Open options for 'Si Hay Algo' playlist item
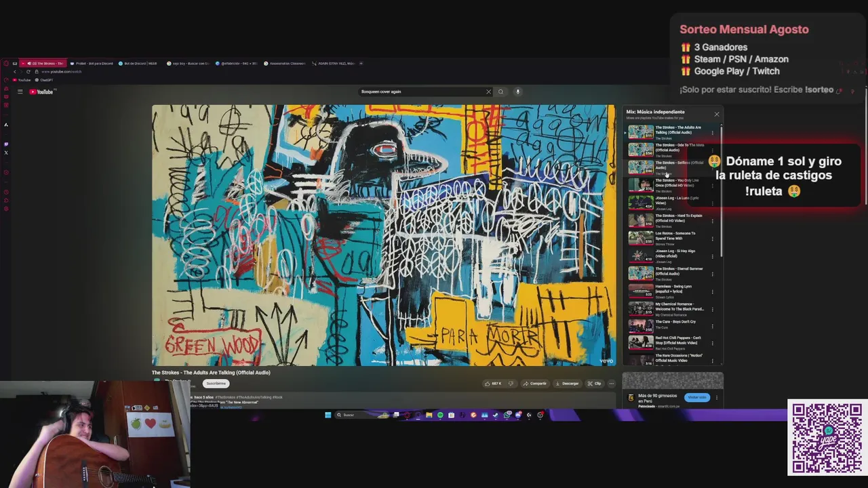This screenshot has width=868, height=488. pos(713,256)
